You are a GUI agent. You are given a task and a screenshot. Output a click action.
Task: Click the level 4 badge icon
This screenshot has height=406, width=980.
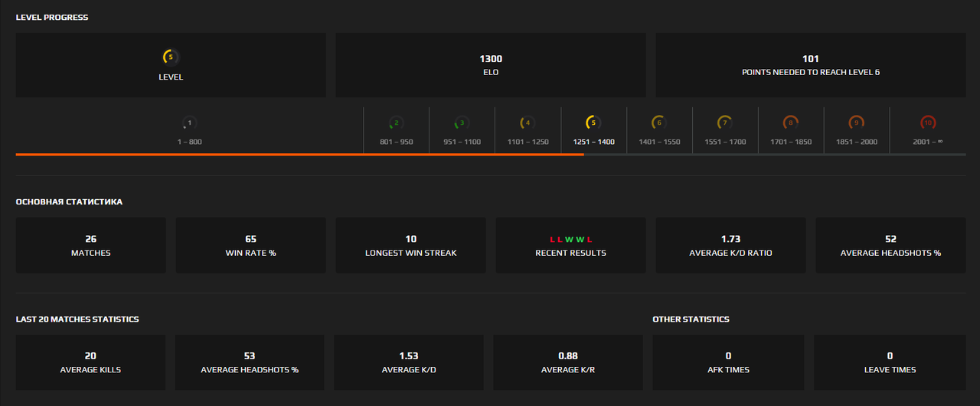click(x=528, y=123)
